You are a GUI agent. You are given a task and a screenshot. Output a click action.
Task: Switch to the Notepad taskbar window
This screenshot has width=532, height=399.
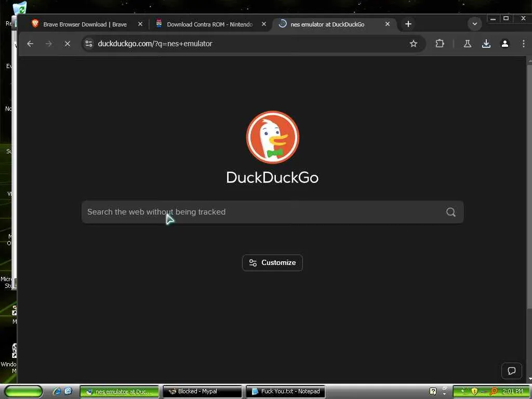[286, 392]
